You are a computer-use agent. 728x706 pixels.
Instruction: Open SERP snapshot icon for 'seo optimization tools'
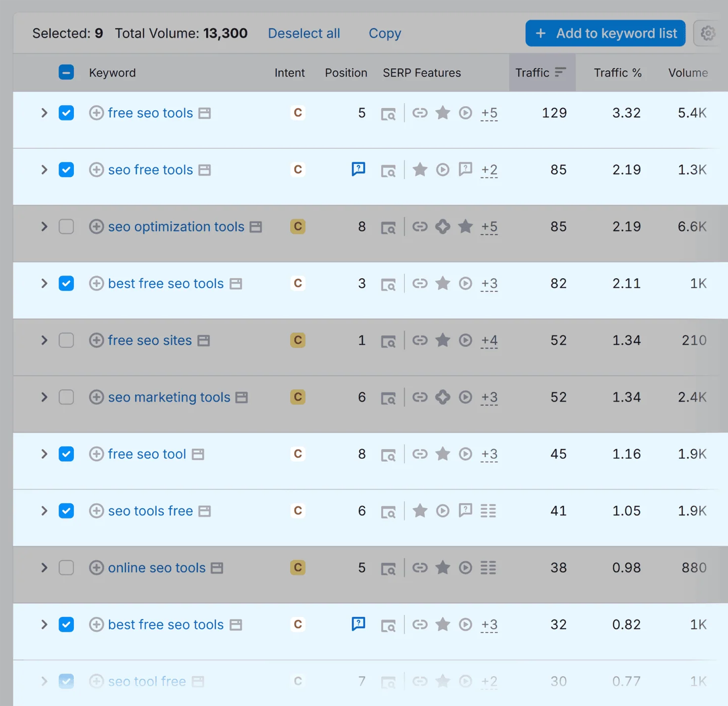point(388,228)
